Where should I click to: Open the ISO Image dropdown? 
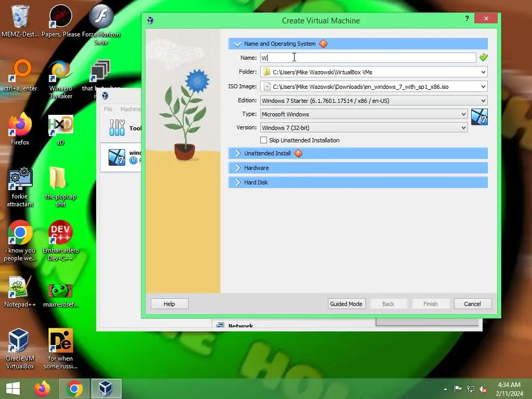(483, 87)
